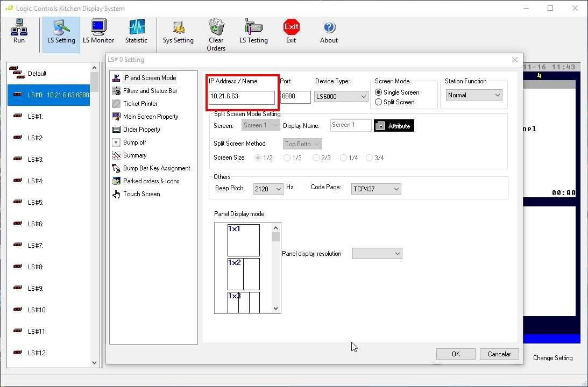The height and width of the screenshot is (387, 588).
Task: Click the Port number field
Action: (x=295, y=97)
